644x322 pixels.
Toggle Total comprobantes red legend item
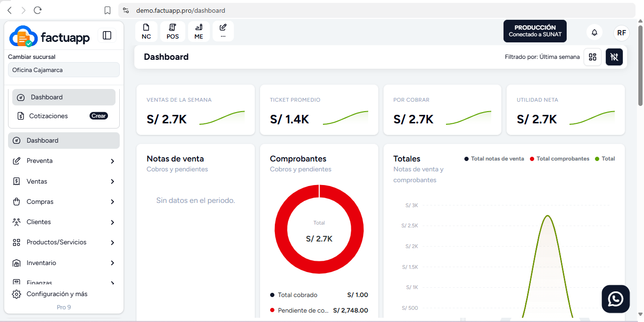point(559,159)
